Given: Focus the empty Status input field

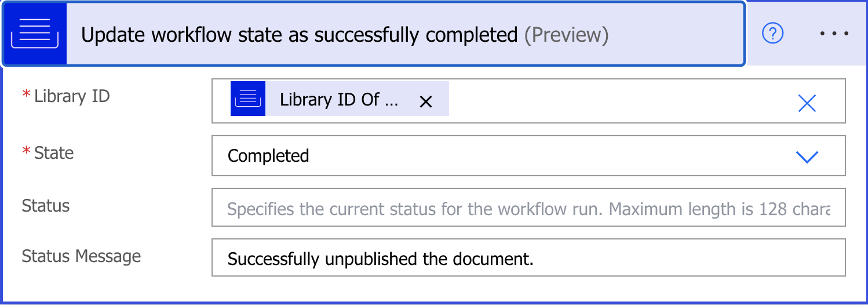Looking at the screenshot, I should (x=527, y=208).
